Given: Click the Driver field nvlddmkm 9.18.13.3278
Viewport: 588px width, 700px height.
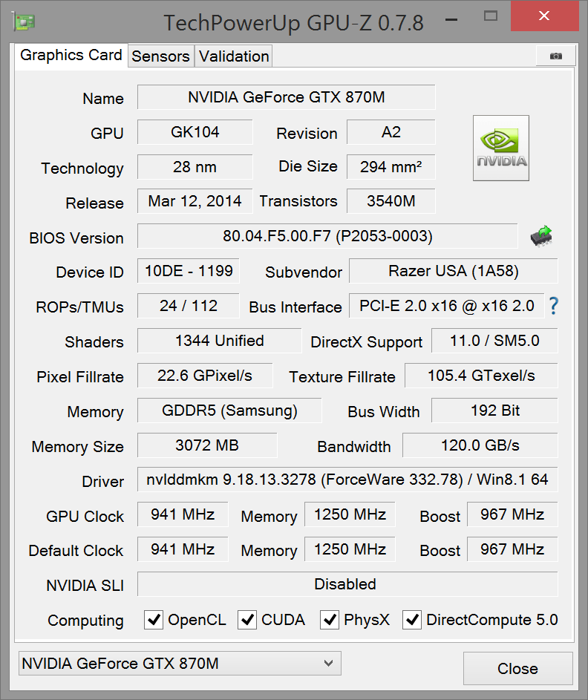Looking at the screenshot, I should [x=347, y=480].
